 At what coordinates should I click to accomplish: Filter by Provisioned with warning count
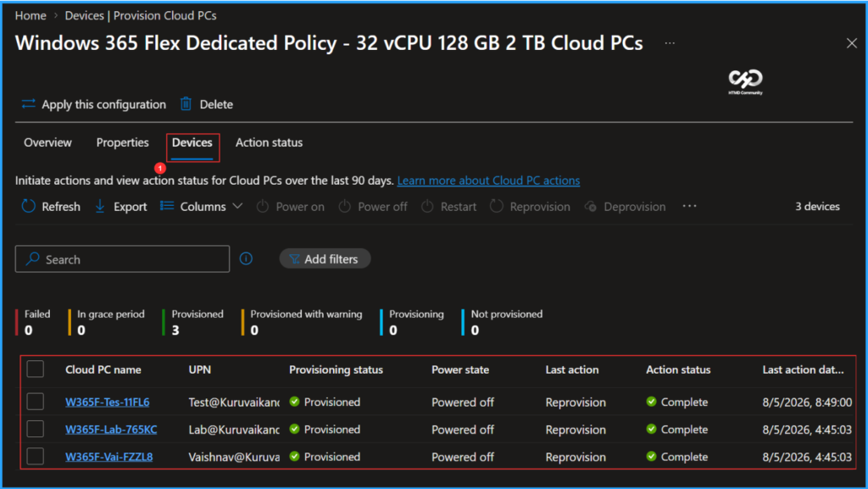click(x=303, y=322)
